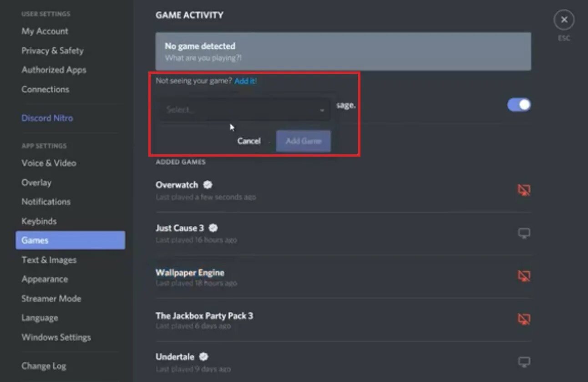Click "Last played 6 days ago" text

(193, 326)
